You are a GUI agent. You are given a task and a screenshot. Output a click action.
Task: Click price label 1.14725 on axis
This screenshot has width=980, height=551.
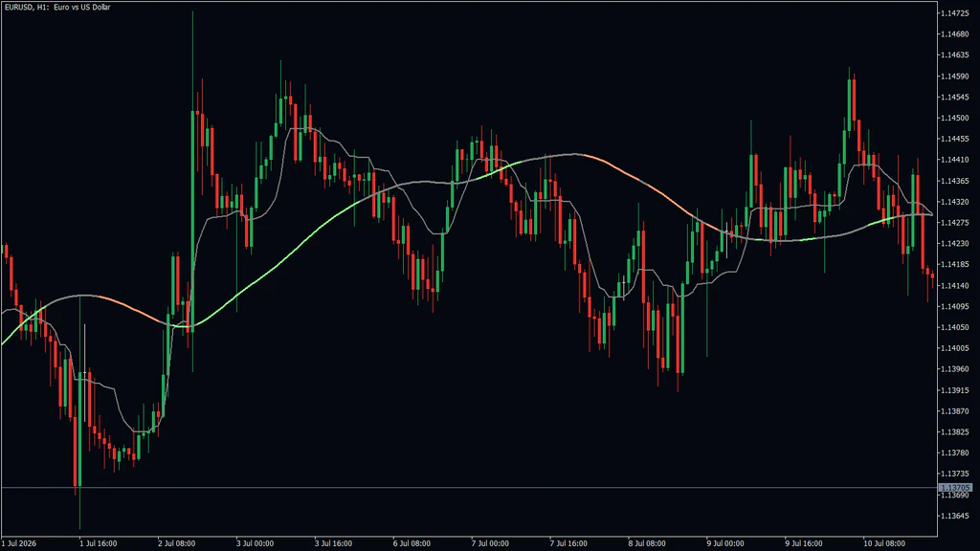[x=955, y=13]
